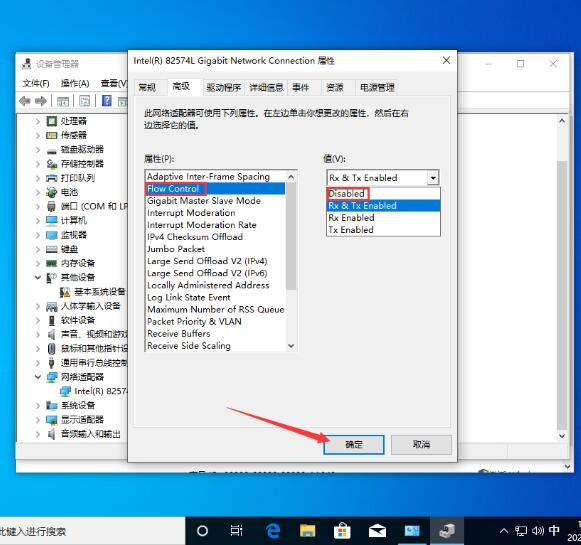
Task: Open Cortana circle icon on taskbar
Action: [x=202, y=531]
